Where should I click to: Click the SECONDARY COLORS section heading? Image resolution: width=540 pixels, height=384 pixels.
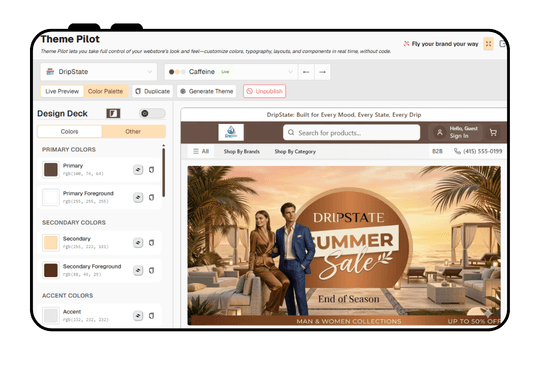click(74, 222)
